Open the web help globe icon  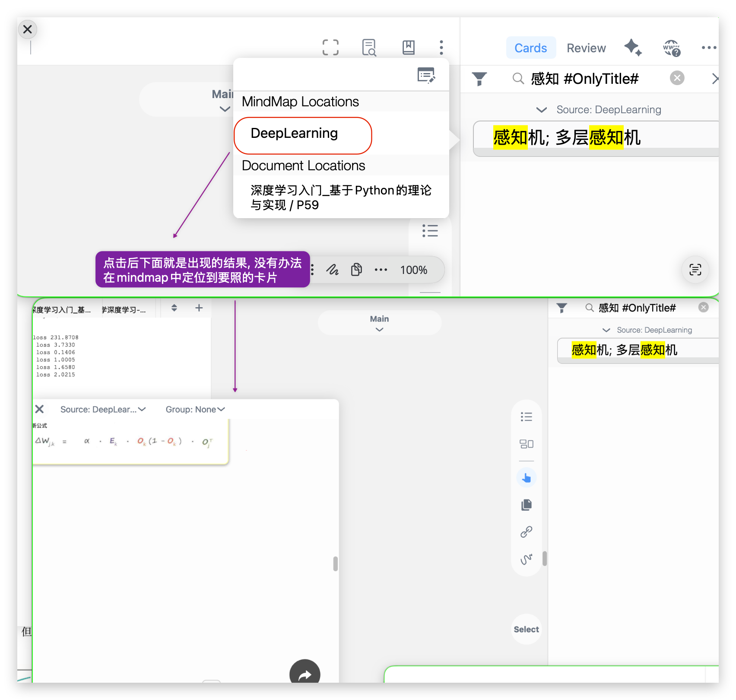[672, 48]
